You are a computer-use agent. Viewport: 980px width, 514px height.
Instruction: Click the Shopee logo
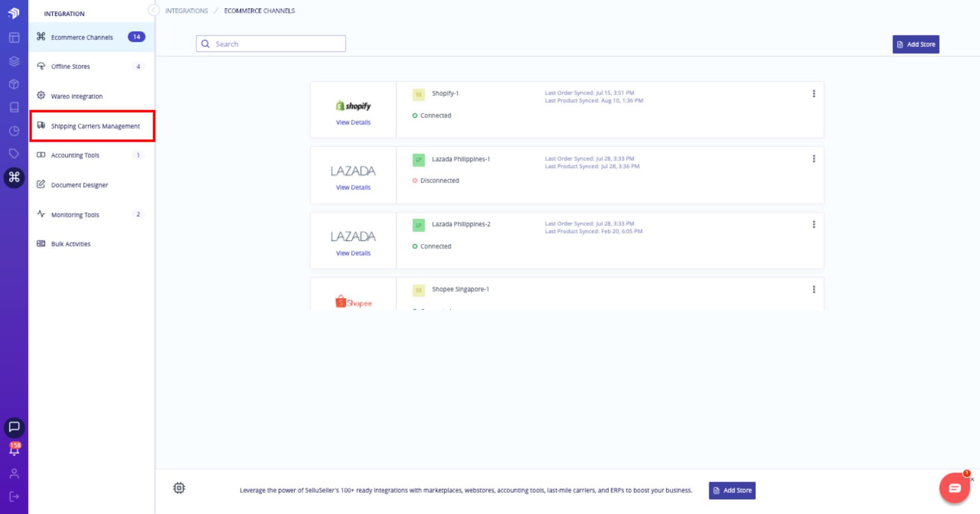pos(353,302)
